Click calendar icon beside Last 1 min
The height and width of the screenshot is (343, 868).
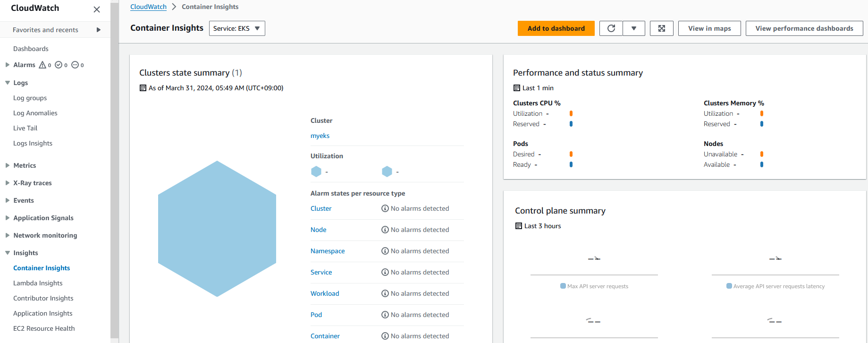coord(517,88)
